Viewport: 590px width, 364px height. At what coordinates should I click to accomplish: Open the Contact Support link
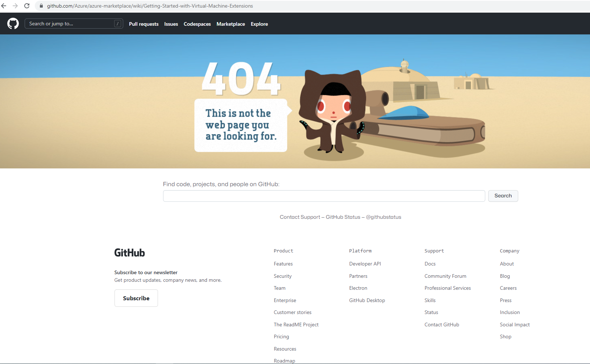click(x=300, y=217)
